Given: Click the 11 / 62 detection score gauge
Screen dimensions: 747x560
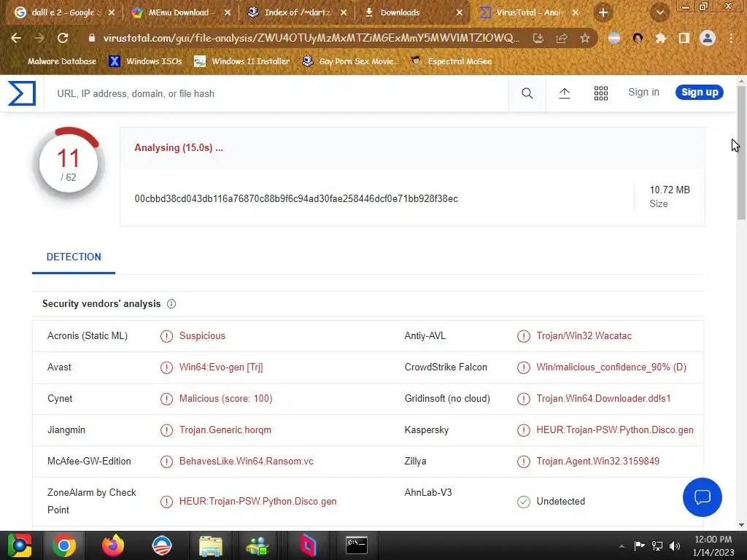Looking at the screenshot, I should (x=69, y=163).
